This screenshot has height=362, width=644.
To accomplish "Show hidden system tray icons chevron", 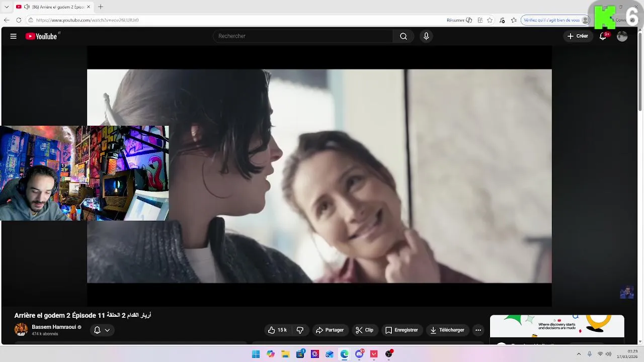I will (x=579, y=354).
